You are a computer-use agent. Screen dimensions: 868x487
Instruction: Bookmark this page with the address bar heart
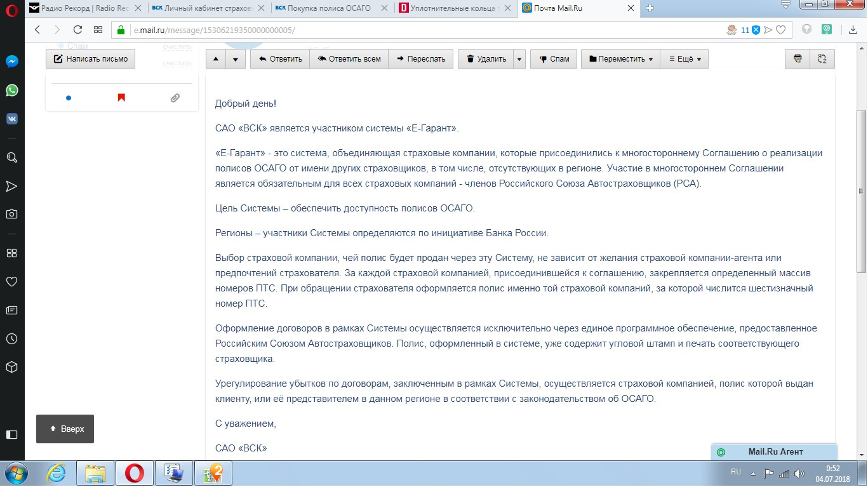tap(781, 30)
